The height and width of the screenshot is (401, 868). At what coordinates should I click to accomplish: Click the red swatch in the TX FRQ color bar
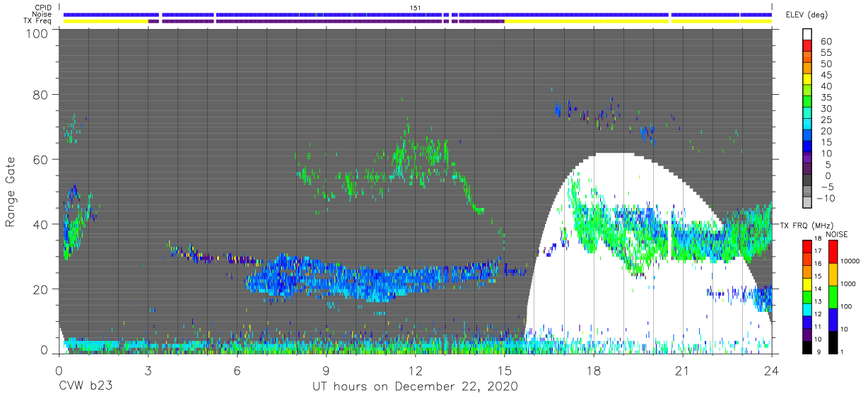click(x=807, y=246)
